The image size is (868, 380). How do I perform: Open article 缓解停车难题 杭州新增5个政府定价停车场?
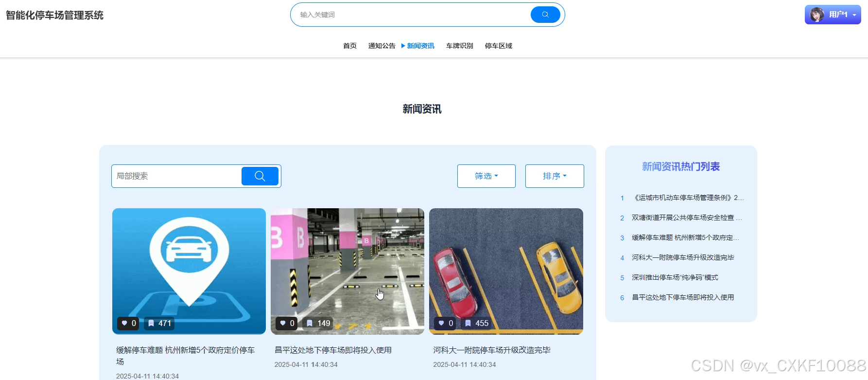coord(186,356)
